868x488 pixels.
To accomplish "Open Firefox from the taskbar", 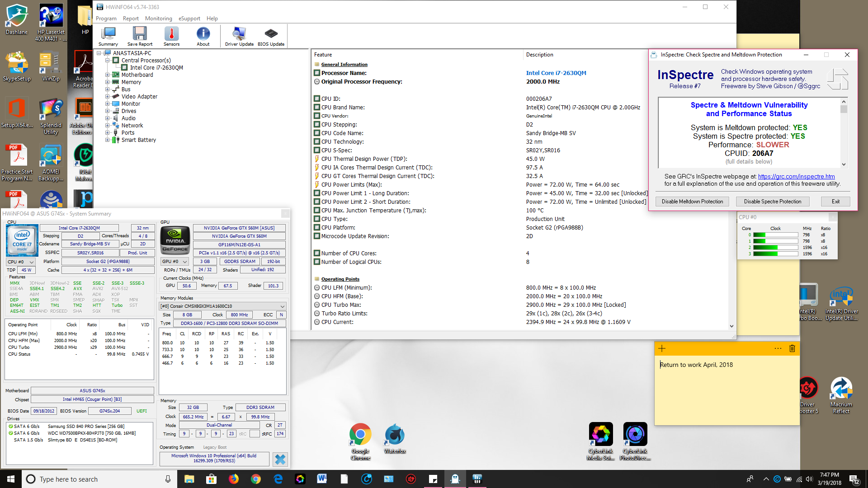I will (x=233, y=479).
